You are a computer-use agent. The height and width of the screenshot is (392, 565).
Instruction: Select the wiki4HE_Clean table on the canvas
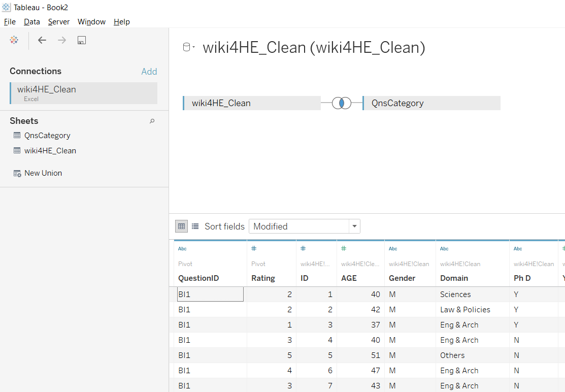pos(252,103)
